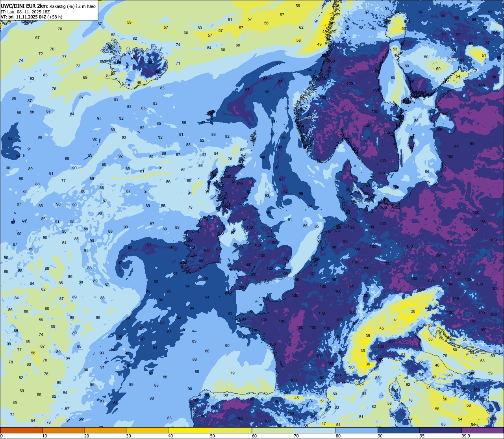This screenshot has height=439, width=504.
Task: Select the 95–99.9 percent legend color segment
Action: [441, 430]
